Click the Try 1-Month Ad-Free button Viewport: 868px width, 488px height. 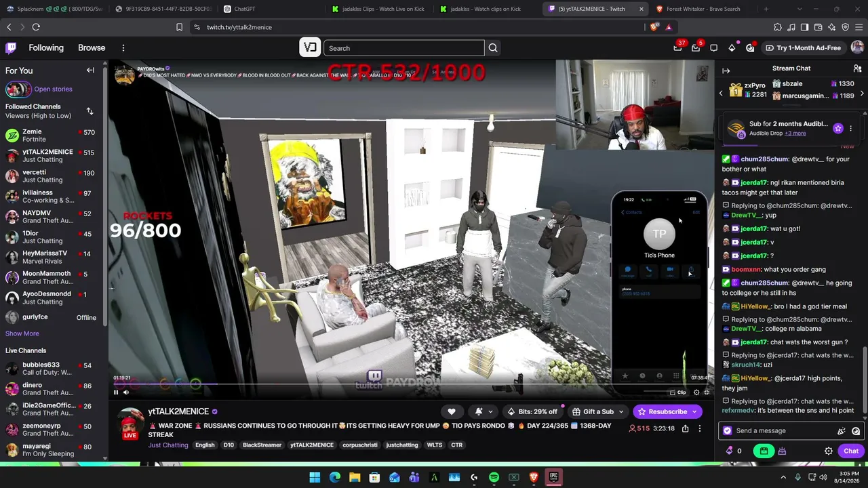click(803, 48)
